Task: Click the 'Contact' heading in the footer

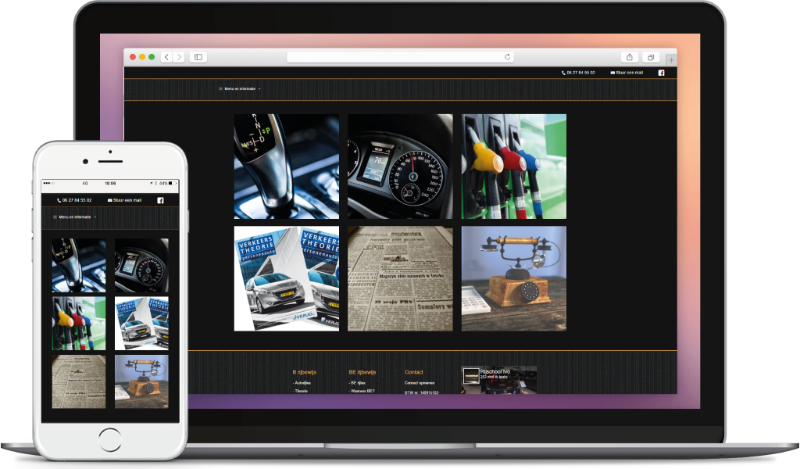Action: tap(414, 372)
